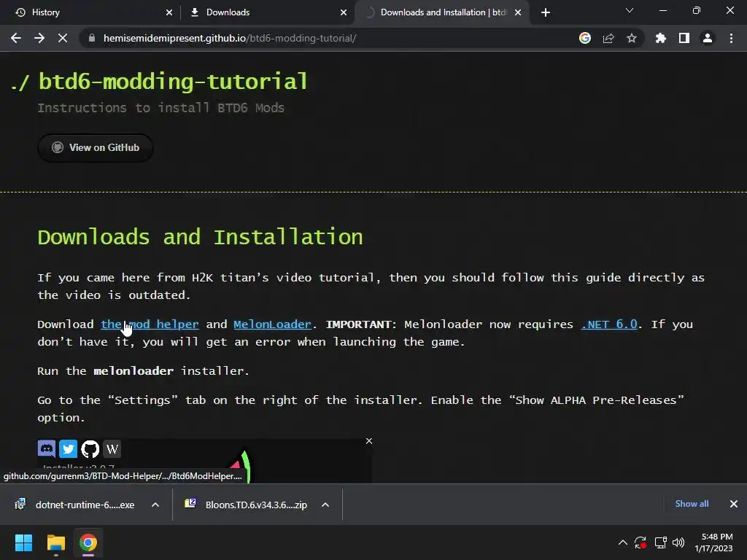
Task: Open Google icon in address bar
Action: pyautogui.click(x=585, y=38)
